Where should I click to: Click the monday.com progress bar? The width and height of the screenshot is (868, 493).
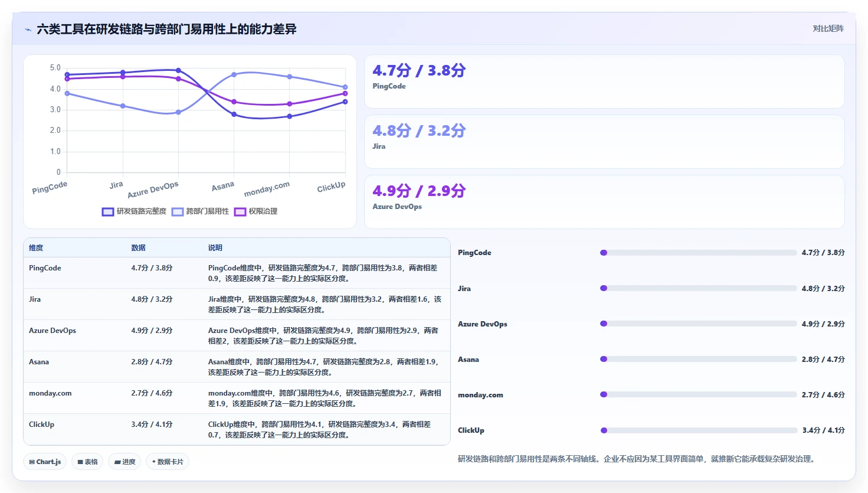point(698,395)
